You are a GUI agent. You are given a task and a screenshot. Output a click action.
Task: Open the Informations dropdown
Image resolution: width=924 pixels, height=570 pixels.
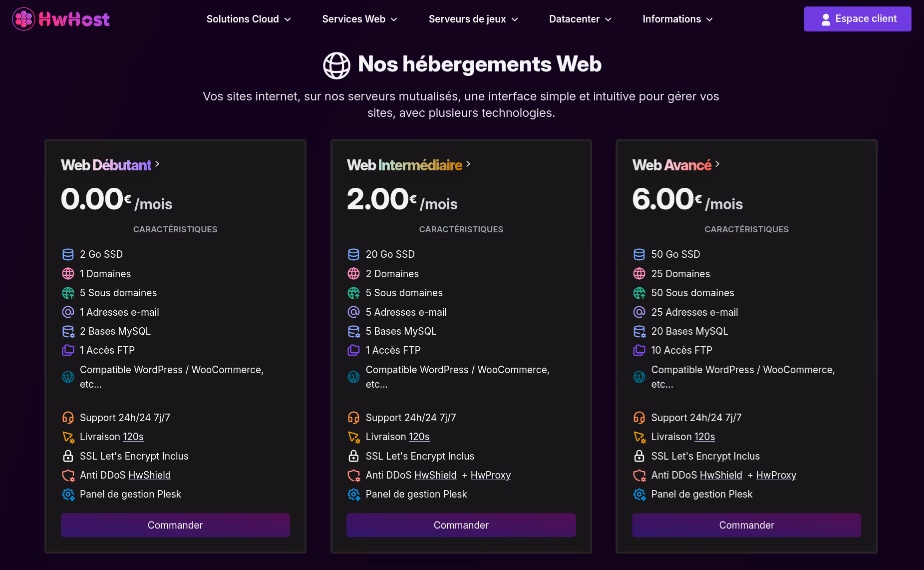[677, 19]
